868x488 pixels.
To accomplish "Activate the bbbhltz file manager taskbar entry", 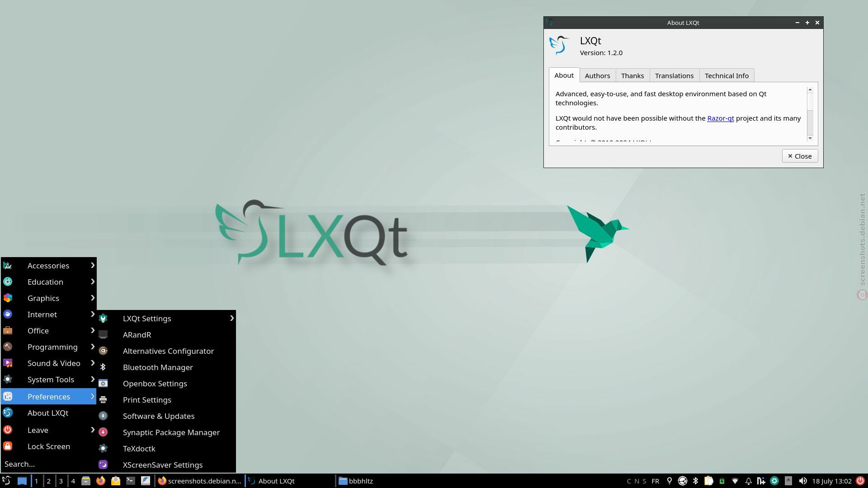I will coord(380,481).
